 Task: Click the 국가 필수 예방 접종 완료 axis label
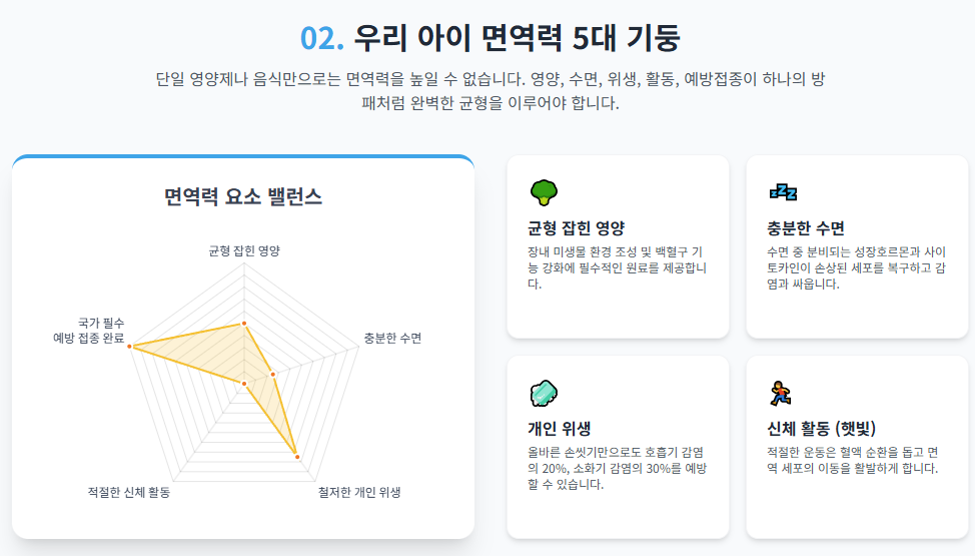[x=88, y=331]
